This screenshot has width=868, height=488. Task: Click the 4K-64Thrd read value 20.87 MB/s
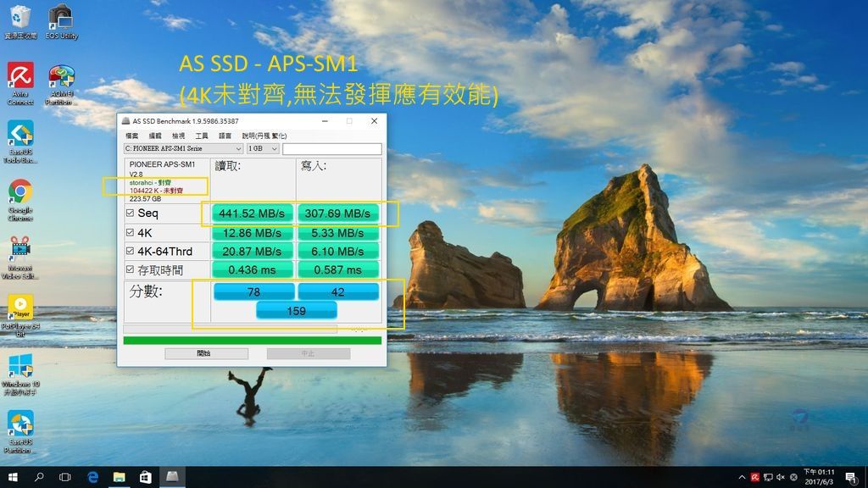[252, 251]
